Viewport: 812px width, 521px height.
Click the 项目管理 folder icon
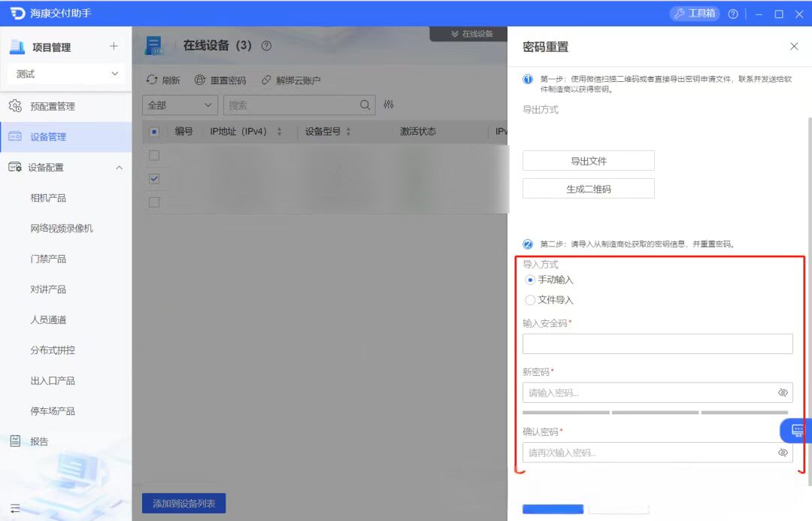(x=17, y=47)
